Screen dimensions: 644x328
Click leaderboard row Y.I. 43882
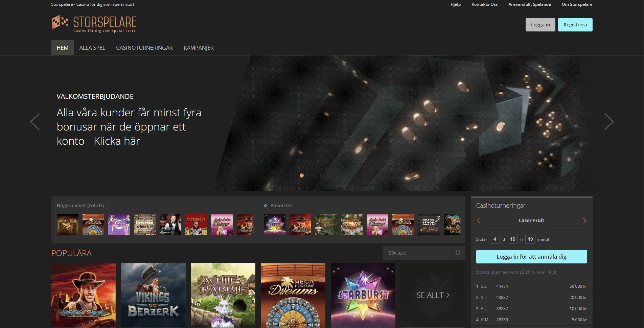coord(532,298)
